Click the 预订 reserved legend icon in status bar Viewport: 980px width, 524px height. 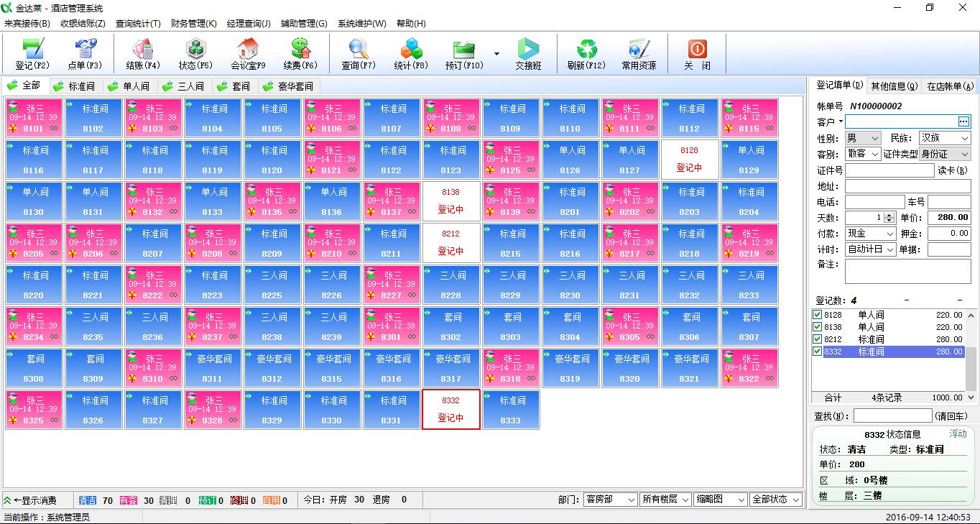click(x=207, y=500)
